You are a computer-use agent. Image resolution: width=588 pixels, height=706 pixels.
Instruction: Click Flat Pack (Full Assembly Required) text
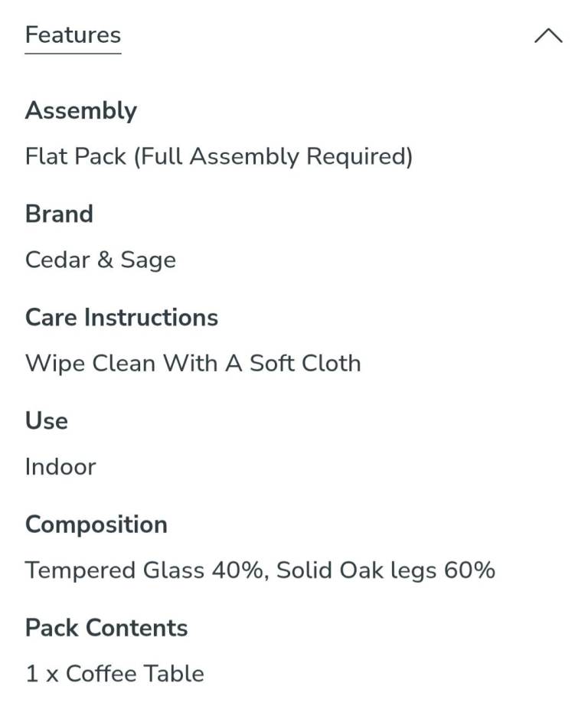(219, 157)
